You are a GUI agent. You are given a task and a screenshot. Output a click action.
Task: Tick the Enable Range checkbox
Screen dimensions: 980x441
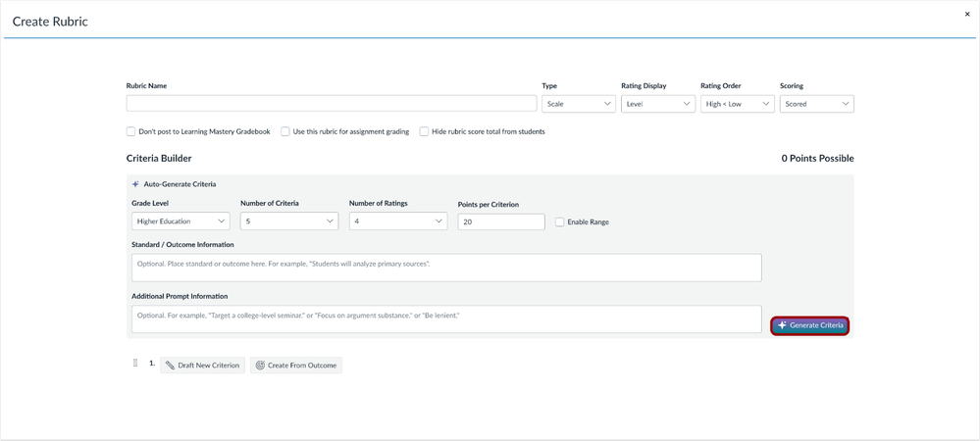[559, 222]
